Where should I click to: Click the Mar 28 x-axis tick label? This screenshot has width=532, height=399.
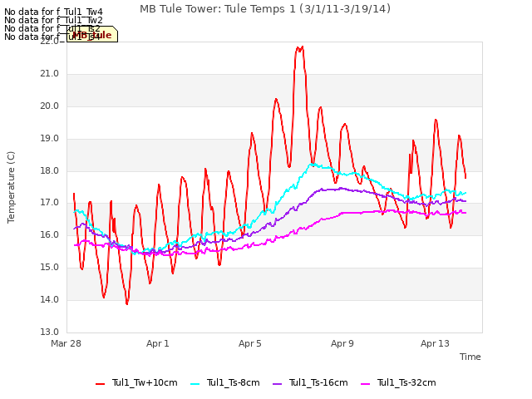[x=66, y=343]
